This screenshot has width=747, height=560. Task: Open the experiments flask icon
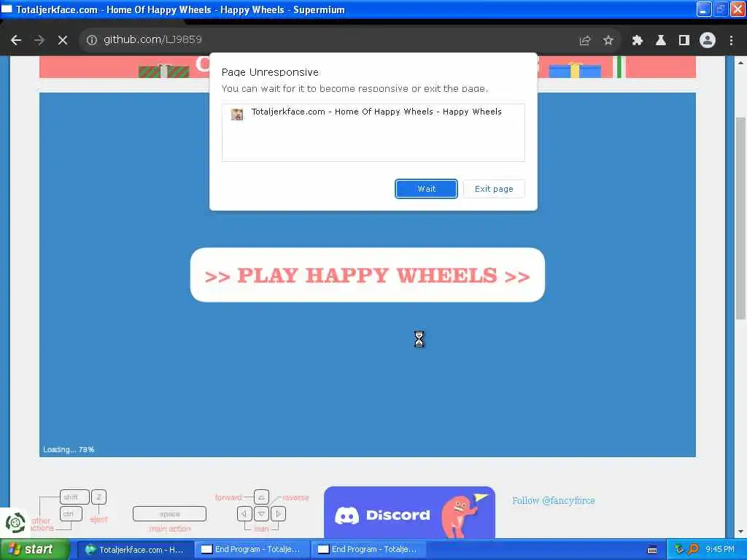(x=660, y=41)
